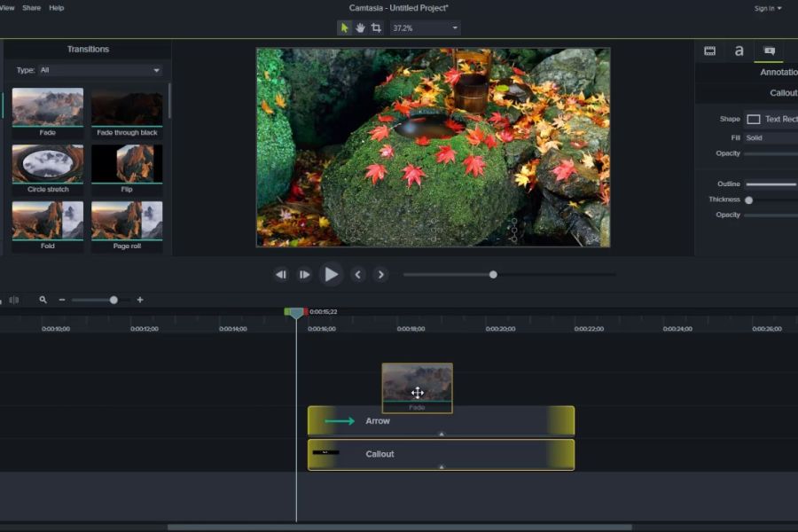Zoom in timeline with plus button
798x532 pixels.
(140, 301)
